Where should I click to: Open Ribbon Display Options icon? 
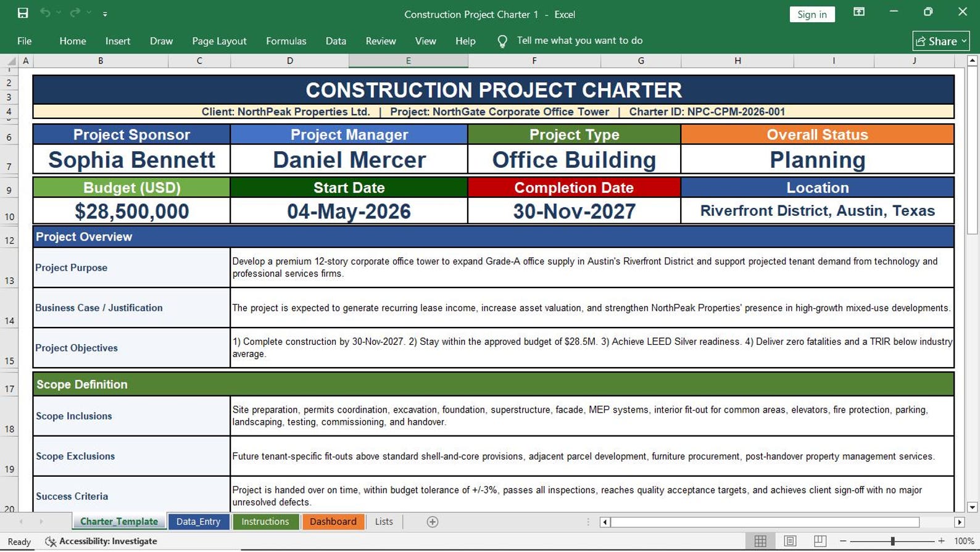coord(858,12)
